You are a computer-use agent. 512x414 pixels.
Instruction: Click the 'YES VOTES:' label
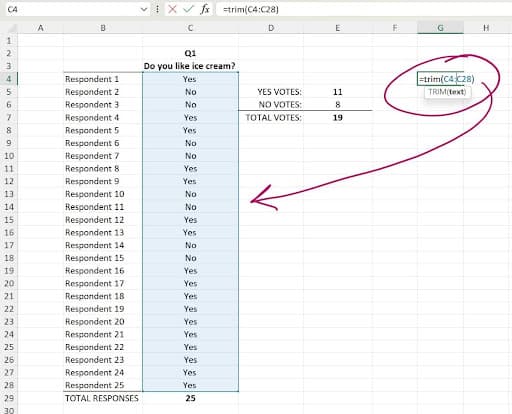tap(279, 92)
